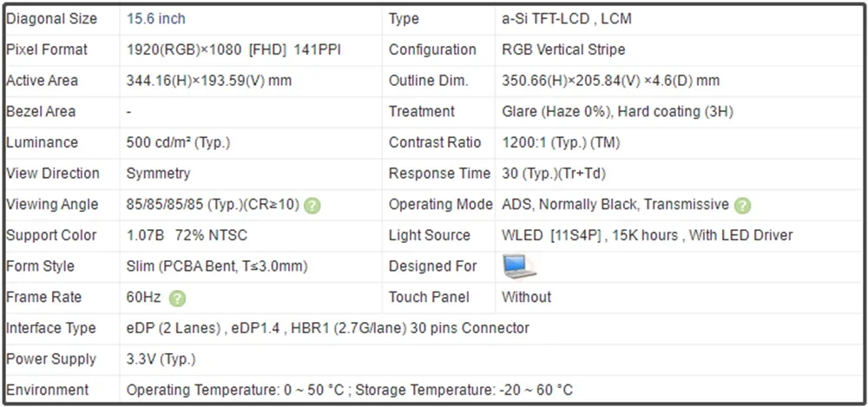Click the Frame Rate 60Hz help icon
Image resolution: width=868 pixels, height=407 pixels.
point(177,299)
